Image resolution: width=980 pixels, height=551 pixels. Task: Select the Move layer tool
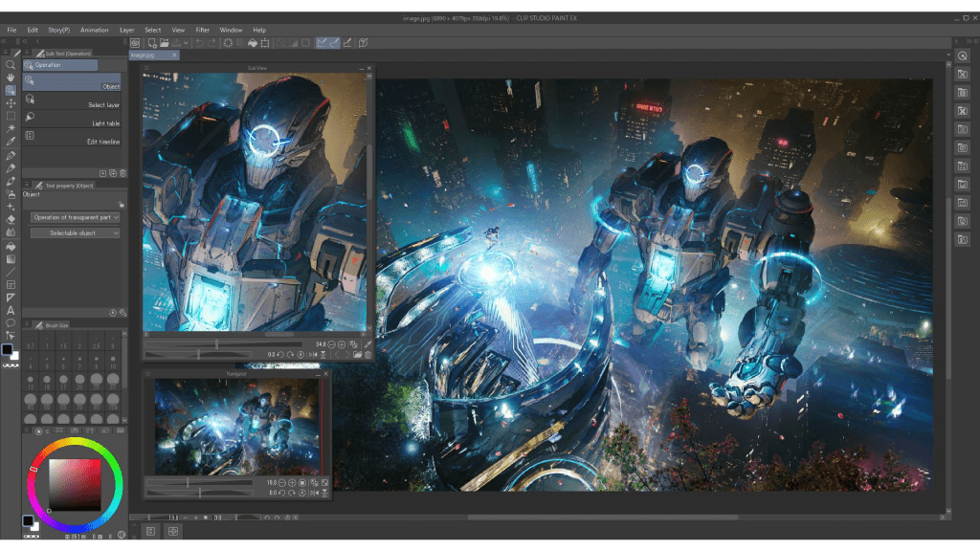11,103
